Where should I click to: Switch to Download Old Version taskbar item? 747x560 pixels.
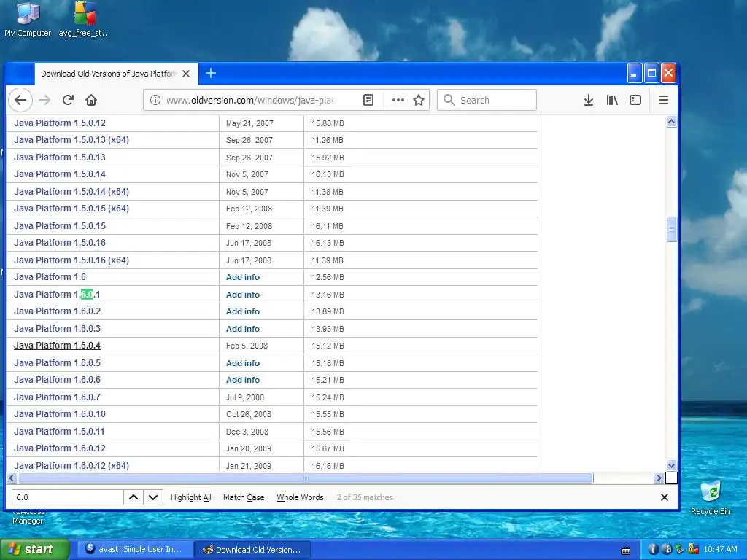coord(252,550)
